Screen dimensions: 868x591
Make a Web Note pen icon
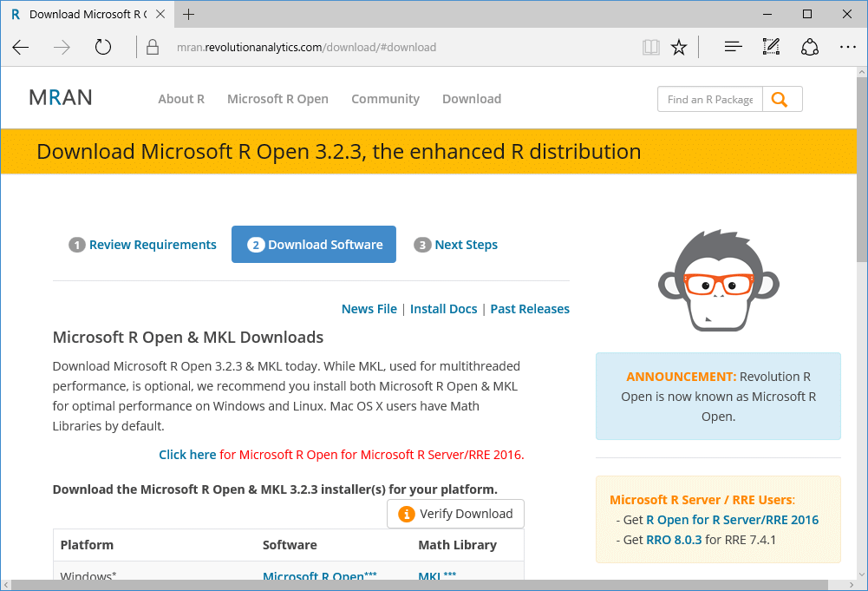point(771,48)
